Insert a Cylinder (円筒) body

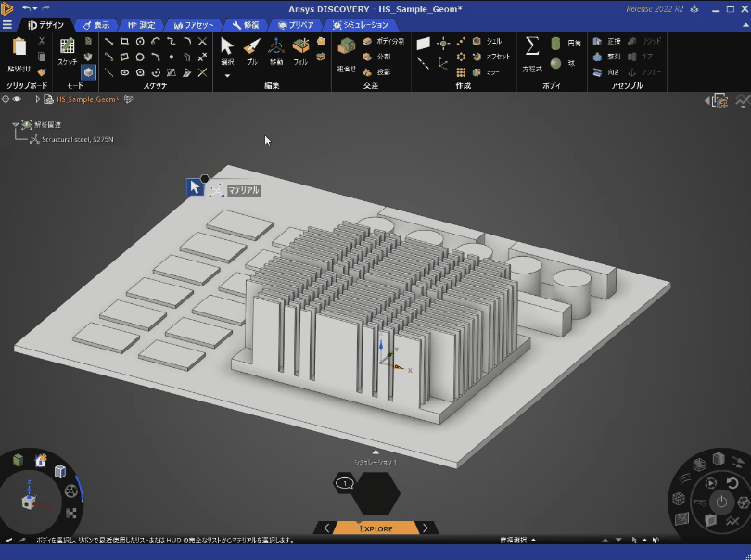[x=566, y=44]
